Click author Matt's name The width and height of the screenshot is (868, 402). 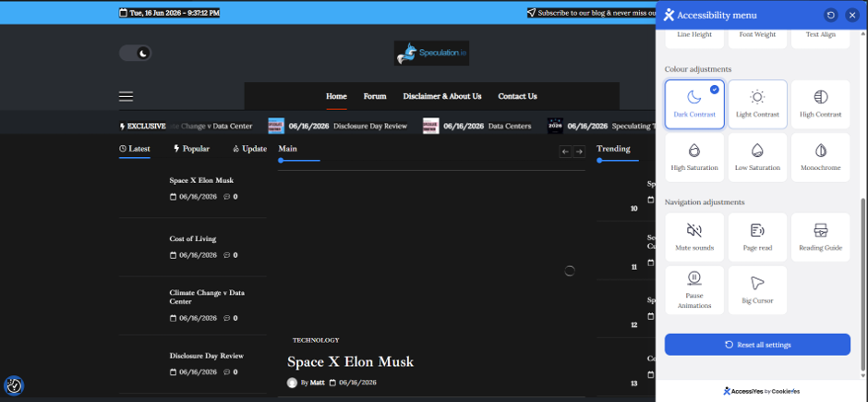[318, 383]
